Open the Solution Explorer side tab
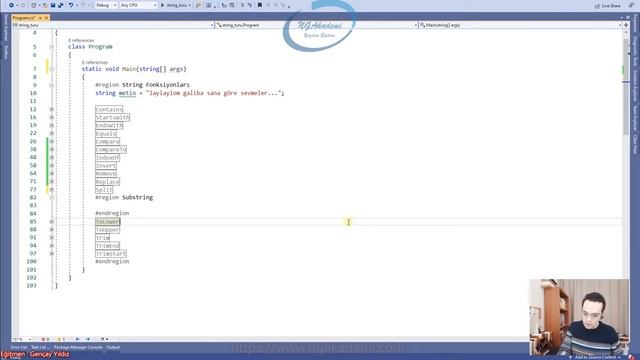640x360 pixels. pos(635,85)
